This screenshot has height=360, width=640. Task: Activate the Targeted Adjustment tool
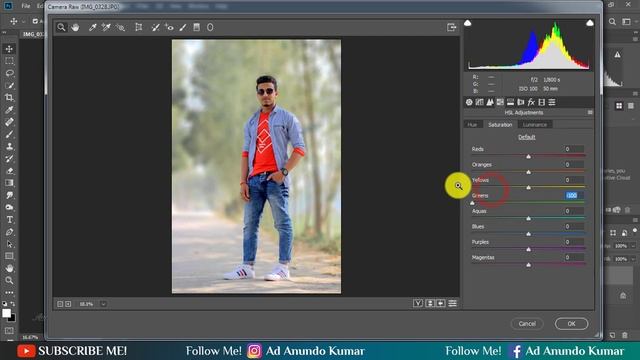pos(120,27)
